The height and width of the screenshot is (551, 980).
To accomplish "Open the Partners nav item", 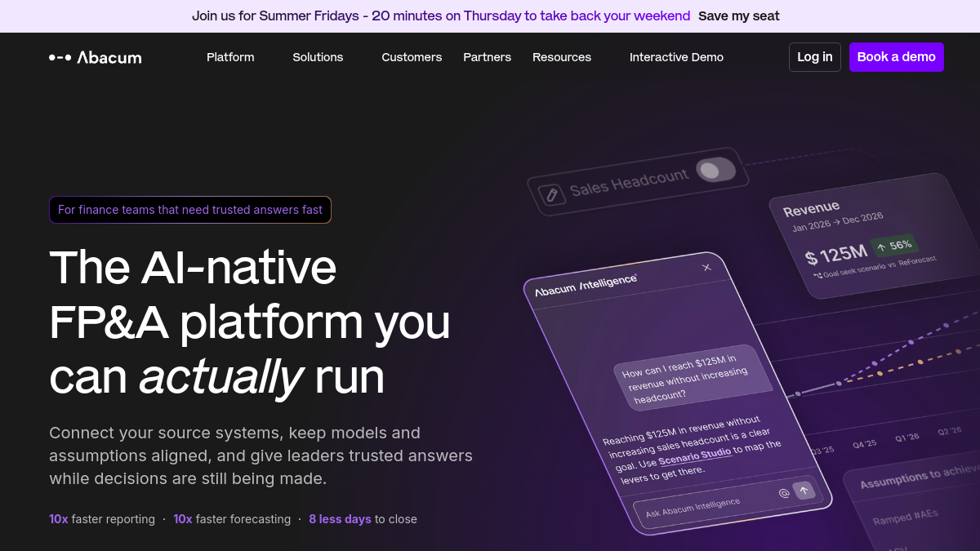I will click(487, 57).
